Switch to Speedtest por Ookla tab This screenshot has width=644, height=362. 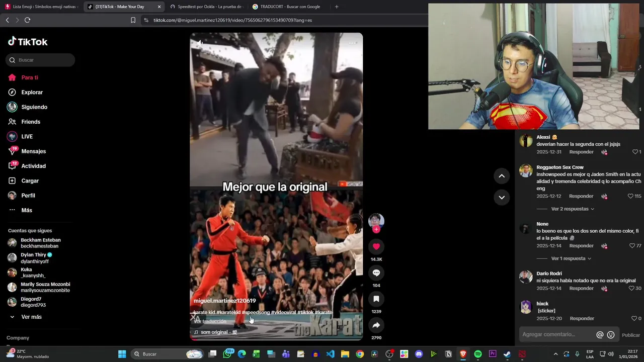click(x=206, y=7)
